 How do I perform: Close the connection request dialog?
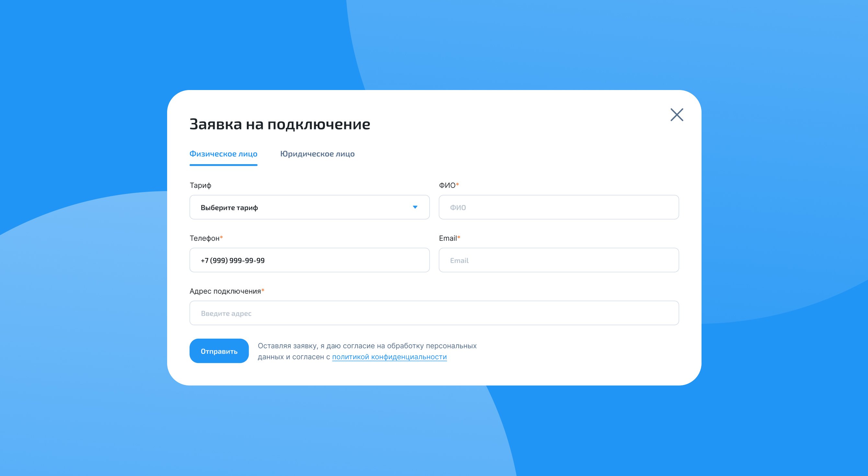click(x=677, y=115)
